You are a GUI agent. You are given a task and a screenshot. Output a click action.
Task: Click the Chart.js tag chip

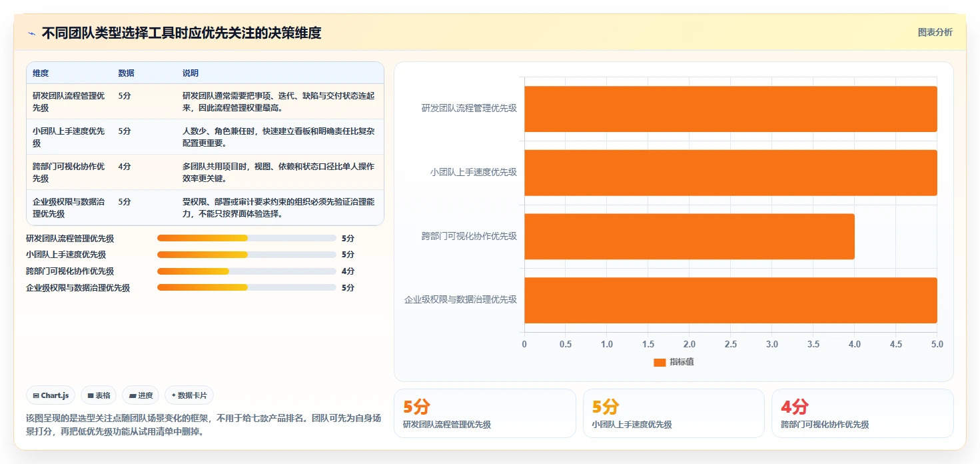click(51, 395)
